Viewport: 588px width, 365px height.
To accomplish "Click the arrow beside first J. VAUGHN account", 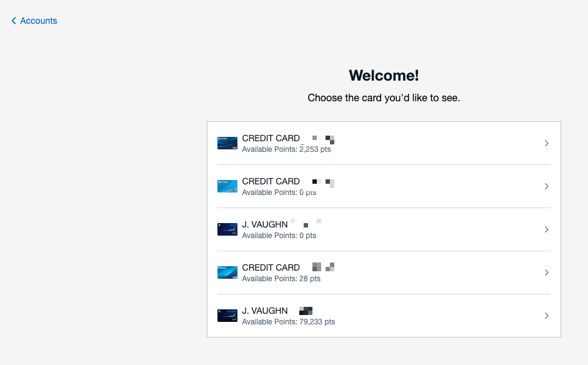I will pyautogui.click(x=547, y=229).
